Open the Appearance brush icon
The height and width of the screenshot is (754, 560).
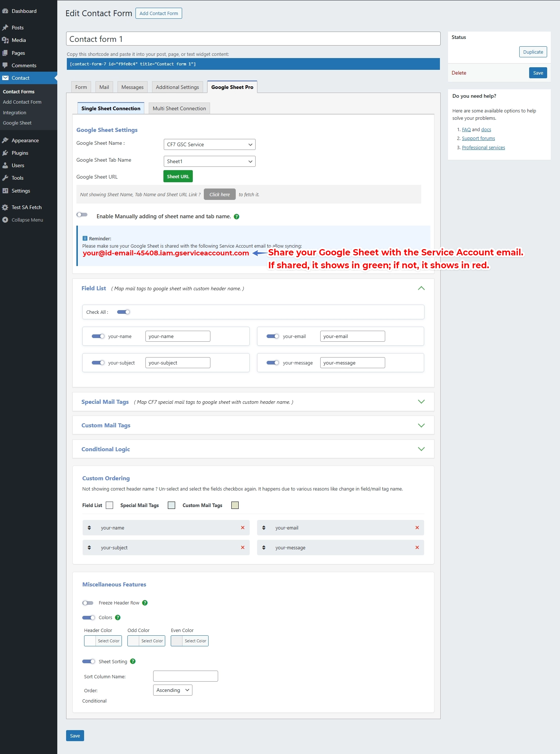[x=5, y=140]
